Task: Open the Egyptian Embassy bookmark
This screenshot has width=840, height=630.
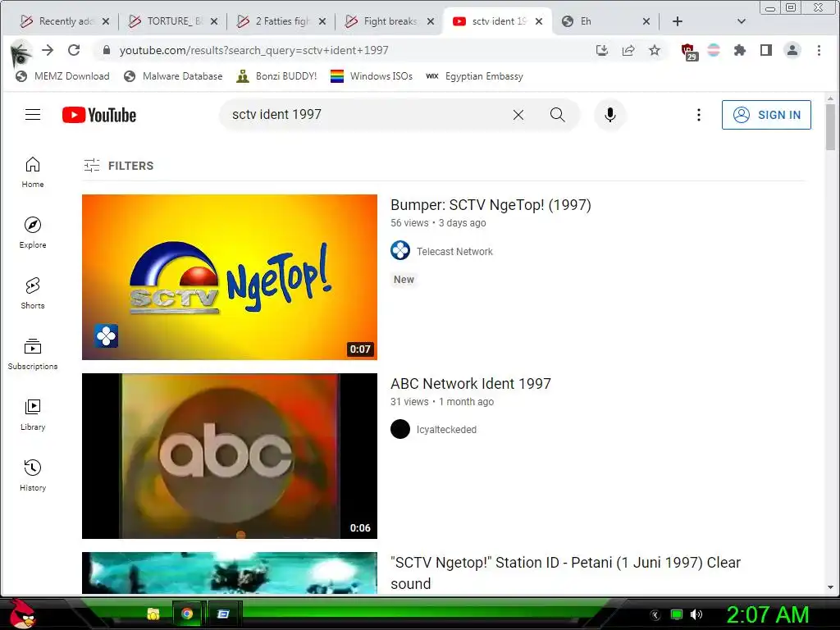Action: point(475,76)
